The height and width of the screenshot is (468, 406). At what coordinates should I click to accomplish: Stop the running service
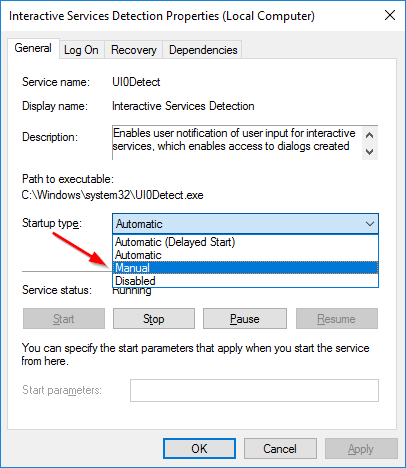(154, 319)
